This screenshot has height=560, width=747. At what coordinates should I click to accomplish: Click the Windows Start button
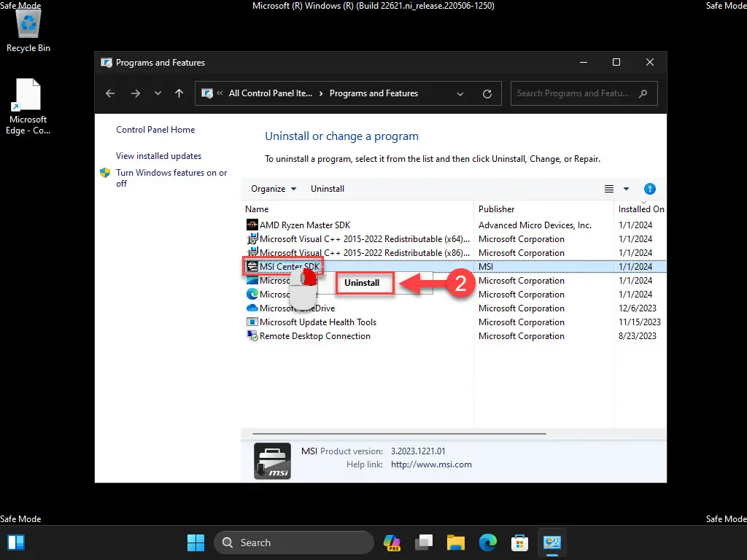coord(195,542)
